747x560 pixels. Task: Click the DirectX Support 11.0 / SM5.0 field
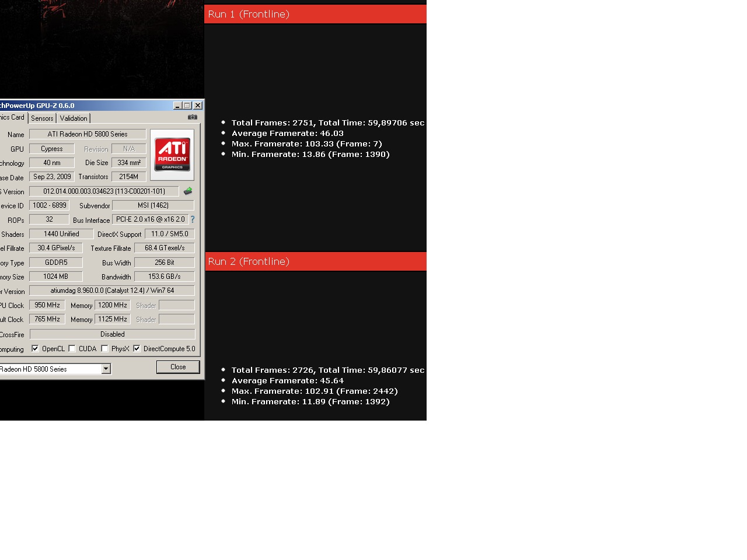pyautogui.click(x=169, y=234)
